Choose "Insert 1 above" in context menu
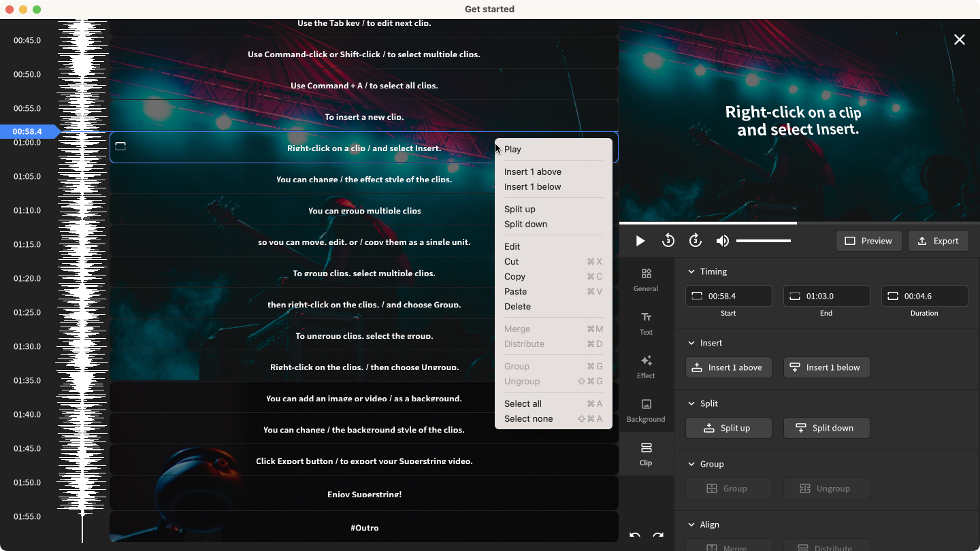 (533, 172)
